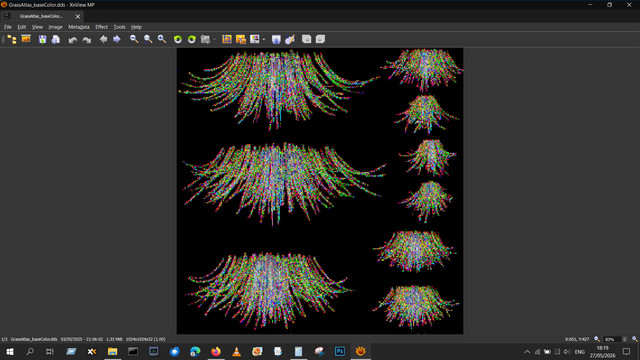Viewport: 640px width, 360px height.
Task: Click the blue capture toolbar icon
Action: (276, 39)
